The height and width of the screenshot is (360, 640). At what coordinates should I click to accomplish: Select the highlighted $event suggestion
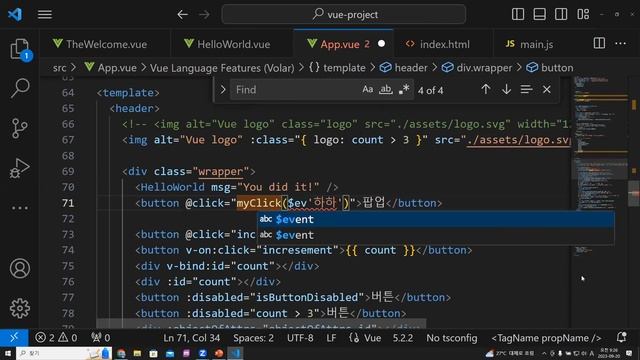[436, 219]
